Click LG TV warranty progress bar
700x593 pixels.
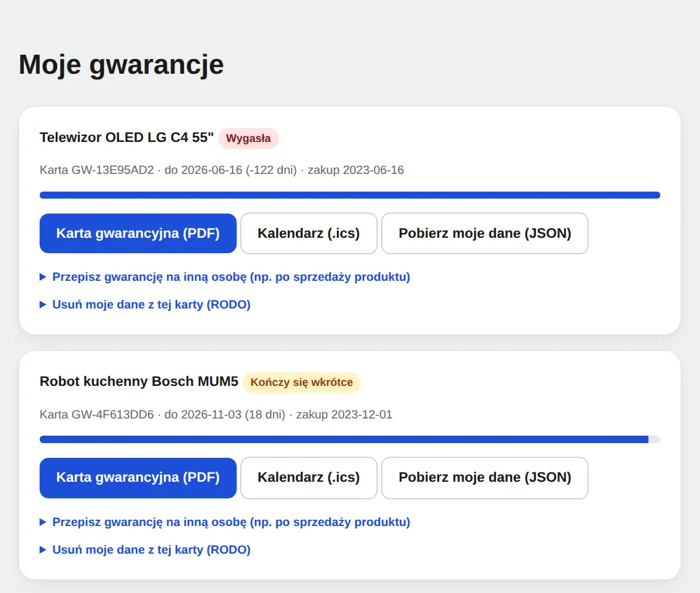pos(350,195)
